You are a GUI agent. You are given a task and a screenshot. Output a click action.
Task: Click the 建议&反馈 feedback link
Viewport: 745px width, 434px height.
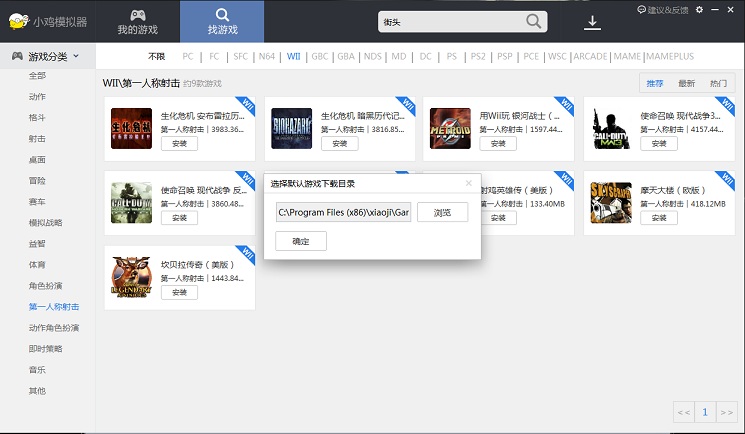663,9
